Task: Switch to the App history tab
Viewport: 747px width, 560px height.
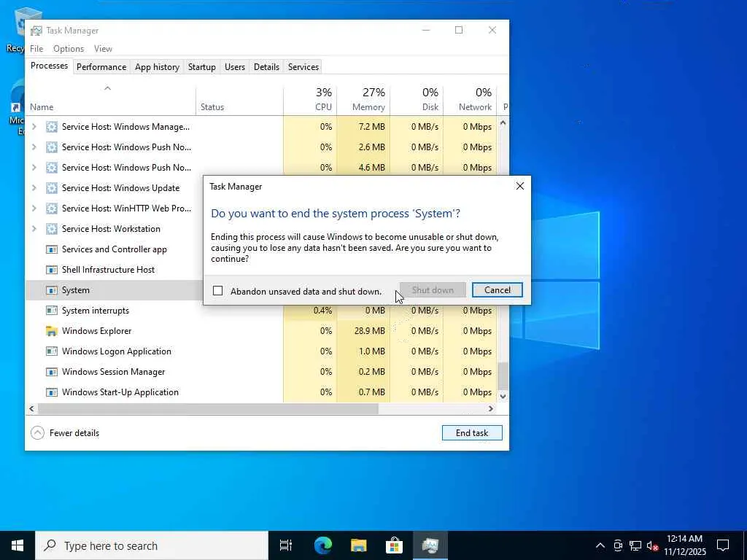Action: 158,67
